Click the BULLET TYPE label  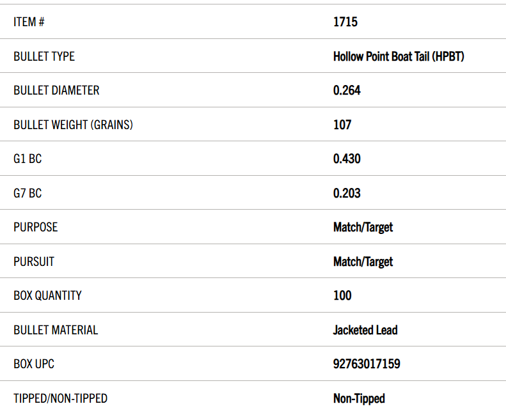point(44,56)
